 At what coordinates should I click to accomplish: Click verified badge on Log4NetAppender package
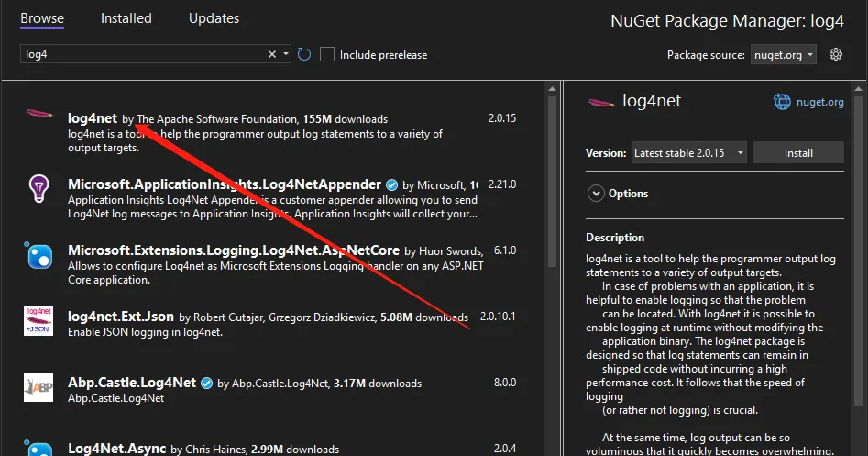tap(392, 184)
